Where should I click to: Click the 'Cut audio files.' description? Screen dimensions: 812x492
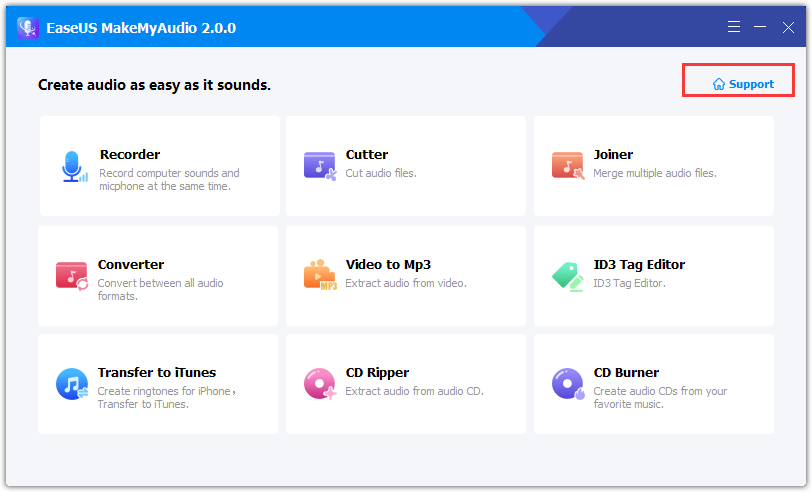tap(381, 173)
